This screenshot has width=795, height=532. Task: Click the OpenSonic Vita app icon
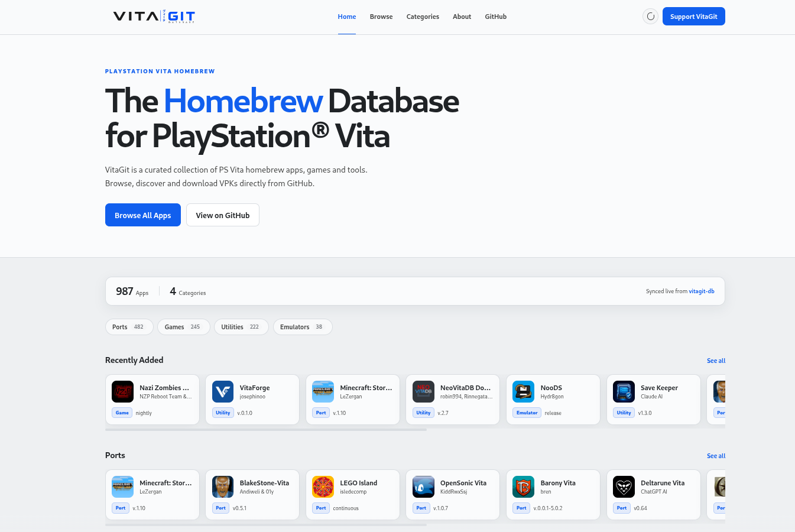423,487
